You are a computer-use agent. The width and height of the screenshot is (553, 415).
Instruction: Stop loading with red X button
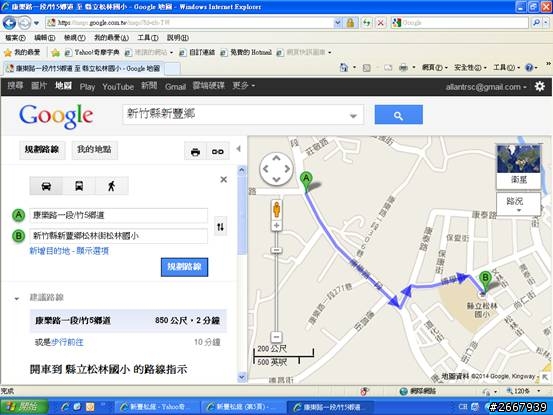[381, 23]
